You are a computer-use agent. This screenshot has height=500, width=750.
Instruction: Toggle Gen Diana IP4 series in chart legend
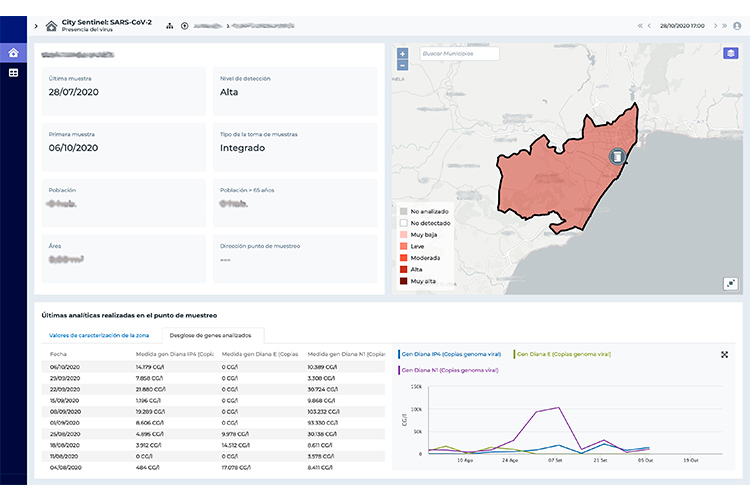[x=450, y=354]
